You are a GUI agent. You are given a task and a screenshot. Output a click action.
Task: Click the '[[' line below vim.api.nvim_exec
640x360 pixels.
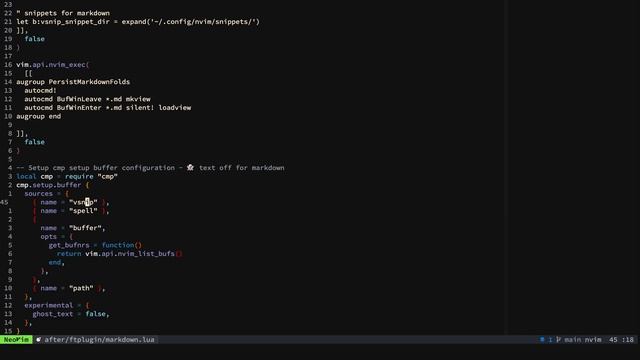point(28,73)
